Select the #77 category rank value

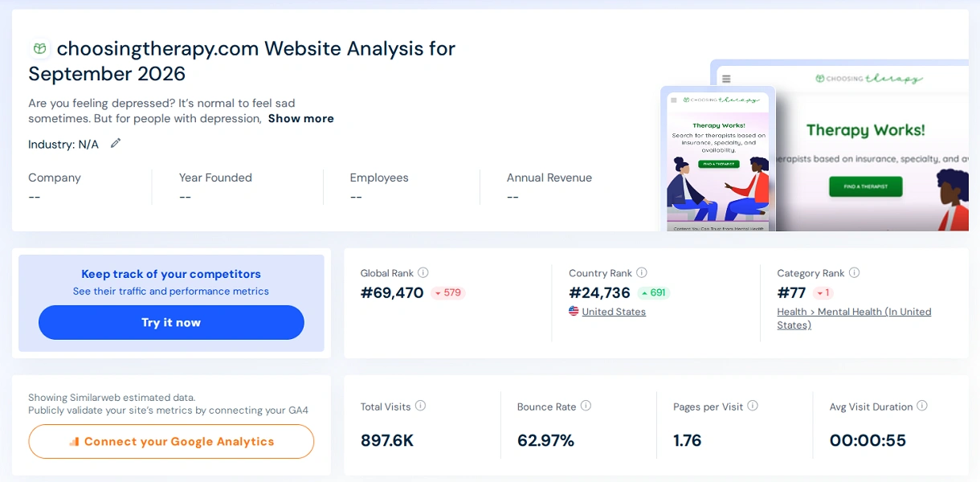coord(791,292)
